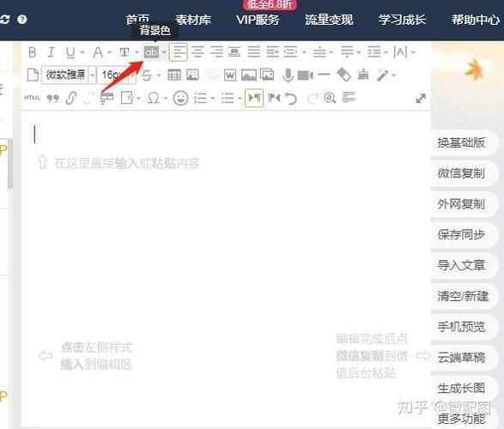
Task: Toggle left-to-right text direction
Action: [254, 98]
